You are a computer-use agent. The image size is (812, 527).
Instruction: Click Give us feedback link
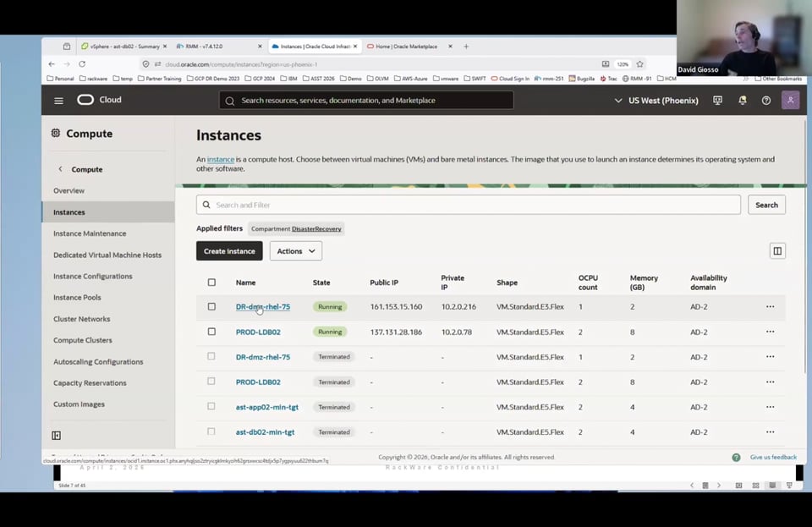[x=773, y=457]
